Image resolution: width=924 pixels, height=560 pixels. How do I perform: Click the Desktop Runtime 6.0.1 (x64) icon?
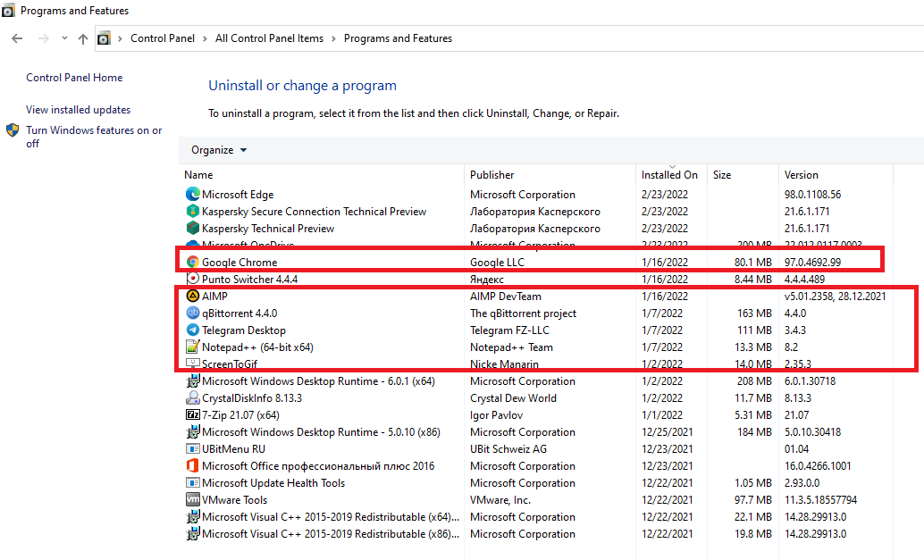point(193,381)
